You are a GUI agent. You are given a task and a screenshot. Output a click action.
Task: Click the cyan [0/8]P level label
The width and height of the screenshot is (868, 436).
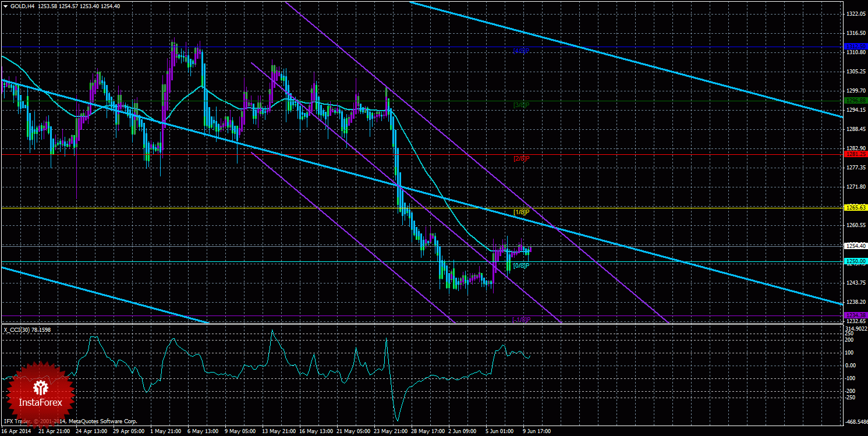pos(521,265)
